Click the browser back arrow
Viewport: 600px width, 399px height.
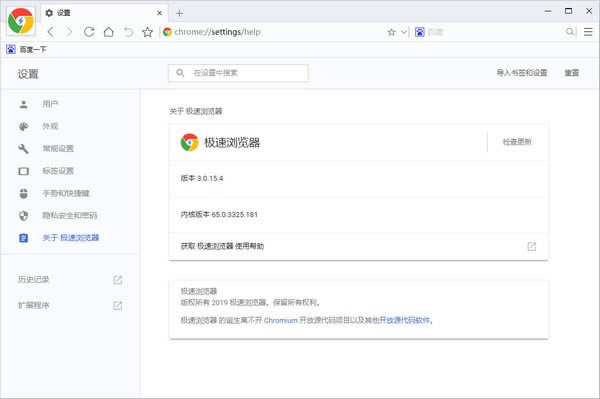(x=51, y=32)
